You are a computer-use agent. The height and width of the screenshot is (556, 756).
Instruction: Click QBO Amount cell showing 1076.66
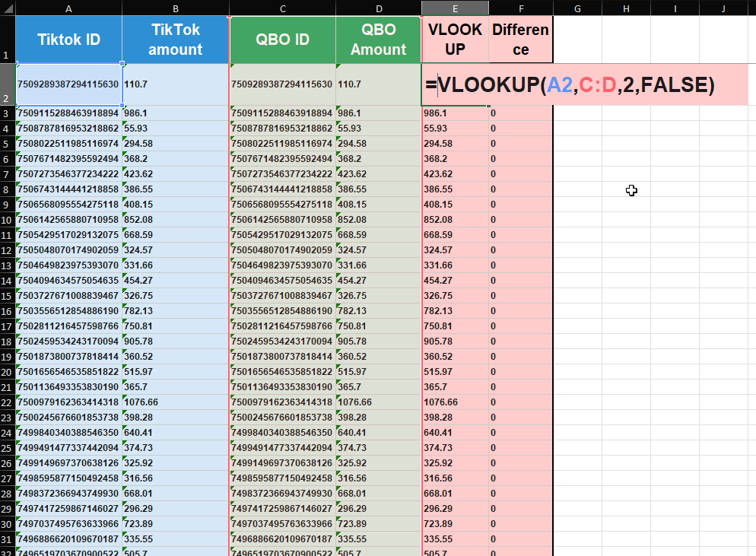click(378, 402)
